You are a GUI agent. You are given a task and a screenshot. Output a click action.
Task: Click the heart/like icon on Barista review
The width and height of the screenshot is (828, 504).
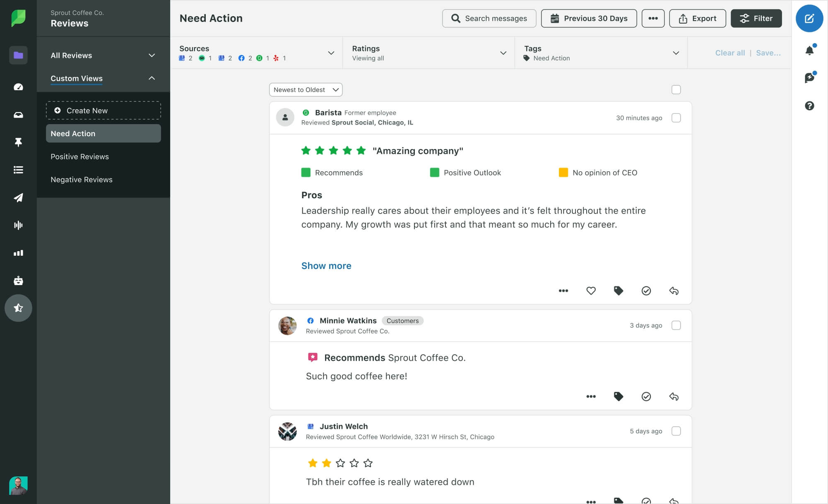coord(591,291)
